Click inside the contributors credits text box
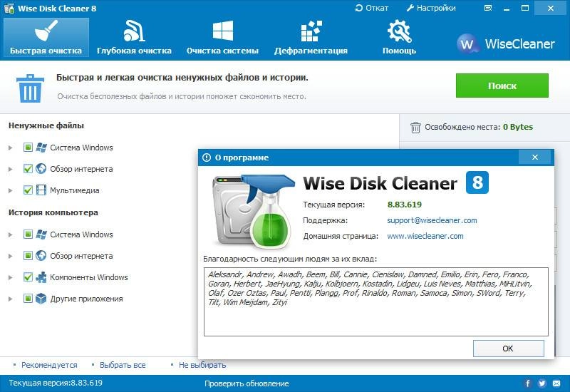Screen dimensions: 570x392 pyautogui.click(x=376, y=301)
